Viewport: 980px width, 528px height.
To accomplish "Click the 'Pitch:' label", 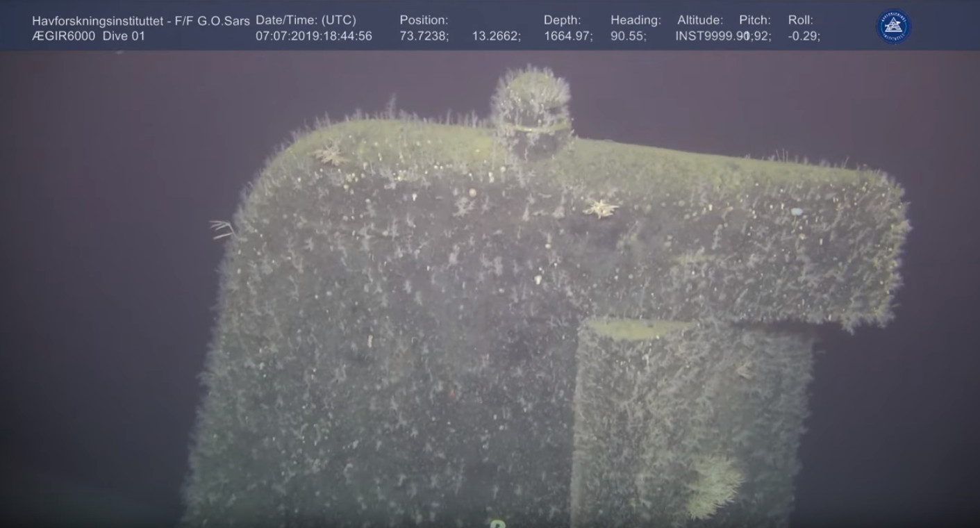I will 755,21.
